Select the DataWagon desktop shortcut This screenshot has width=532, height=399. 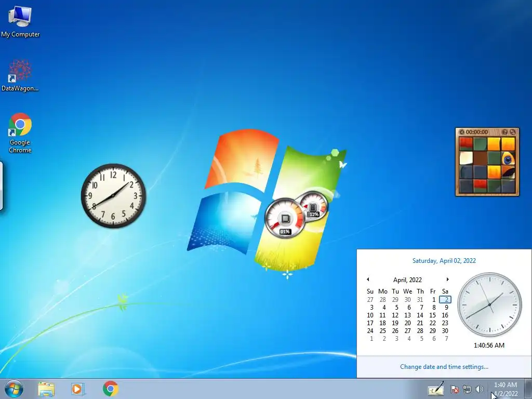(x=20, y=75)
